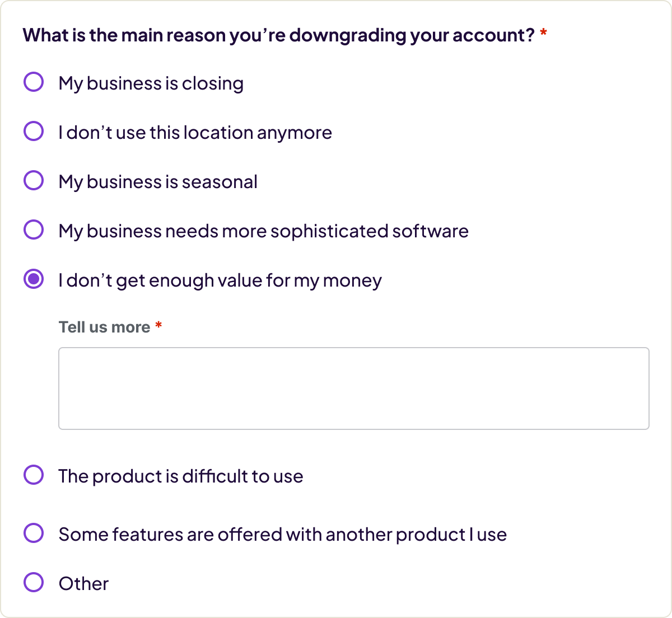Click the "I don't use this location anymore" text
Viewport: 672px width, 618px height.
click(195, 133)
